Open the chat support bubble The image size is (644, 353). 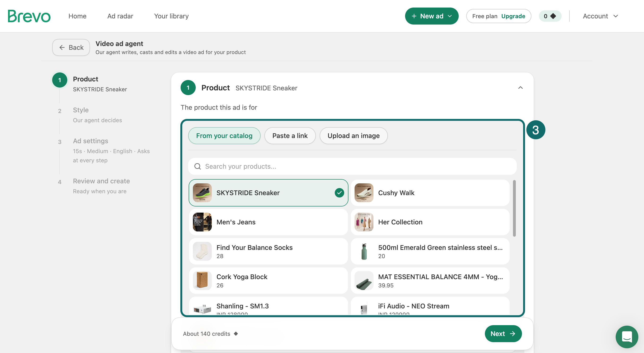627,336
